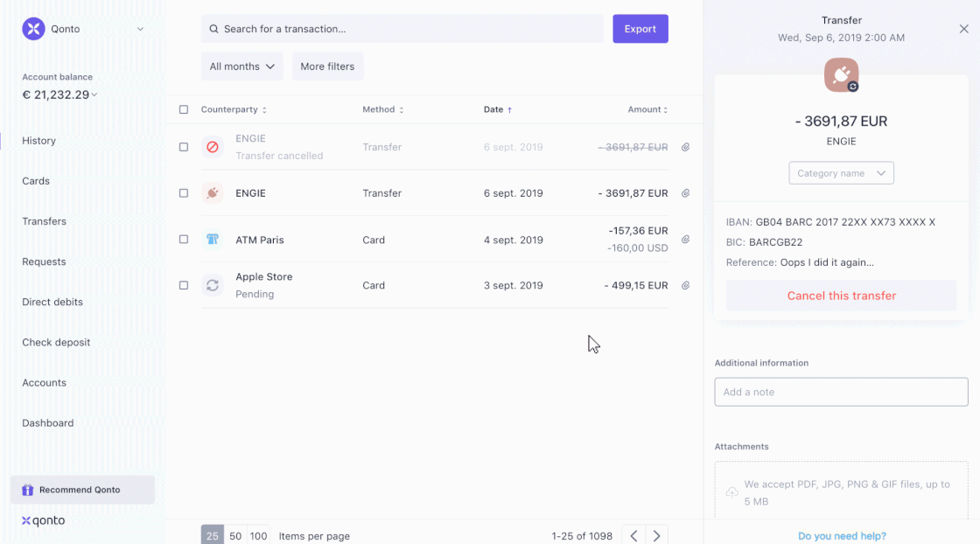Show 100 items per page

click(258, 535)
